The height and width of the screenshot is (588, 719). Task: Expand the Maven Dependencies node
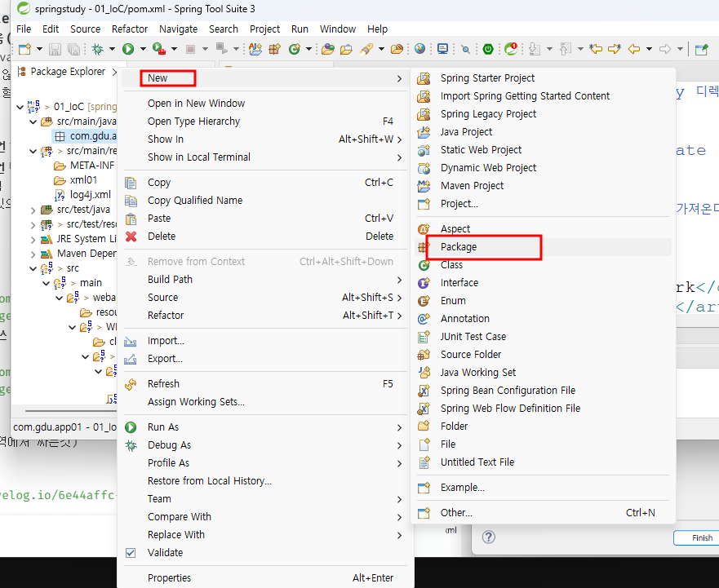tap(33, 254)
